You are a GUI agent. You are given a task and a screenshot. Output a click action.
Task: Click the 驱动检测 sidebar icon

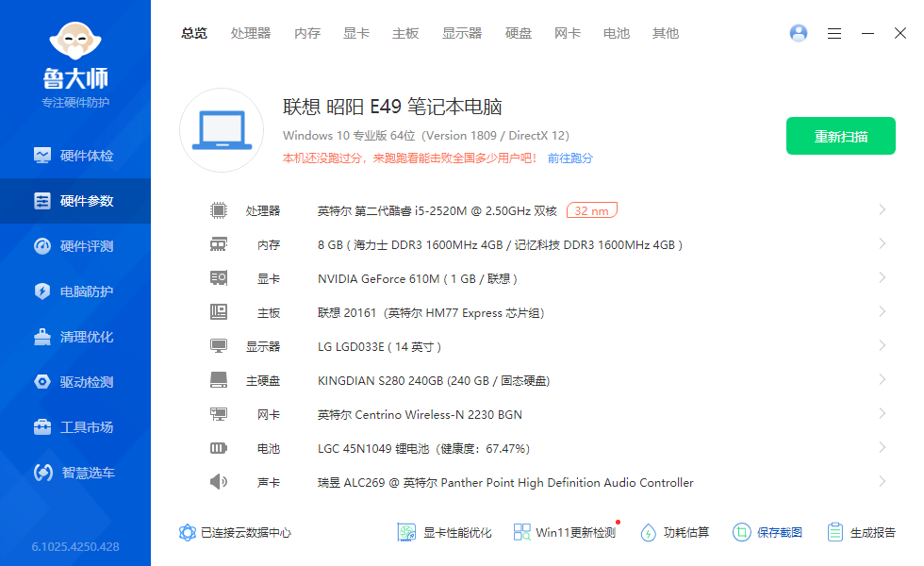pyautogui.click(x=42, y=382)
